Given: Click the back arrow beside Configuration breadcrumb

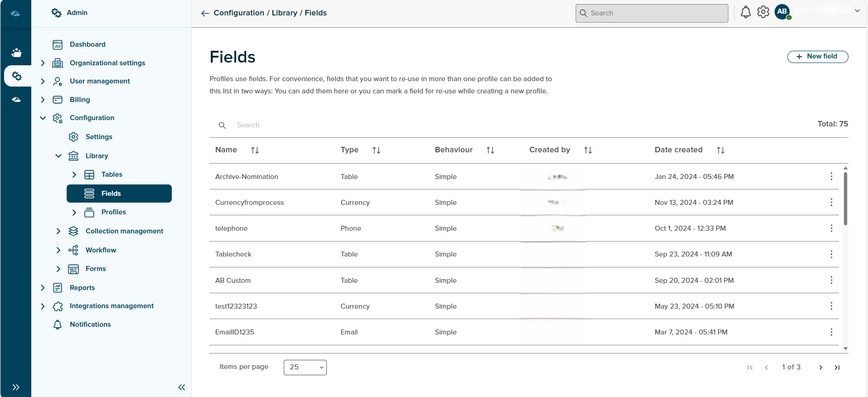Looking at the screenshot, I should [x=205, y=13].
